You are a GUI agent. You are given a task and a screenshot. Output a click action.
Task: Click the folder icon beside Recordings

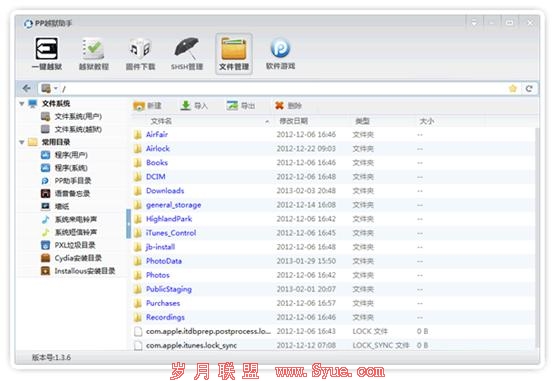click(x=138, y=317)
